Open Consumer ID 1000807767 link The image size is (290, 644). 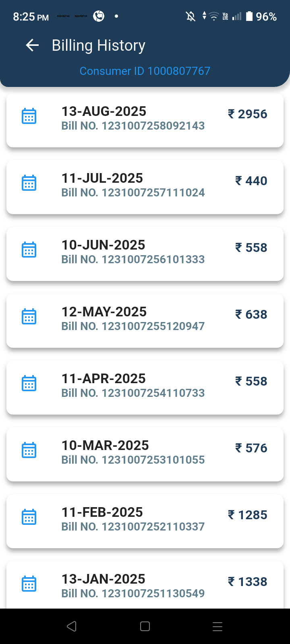coord(145,71)
